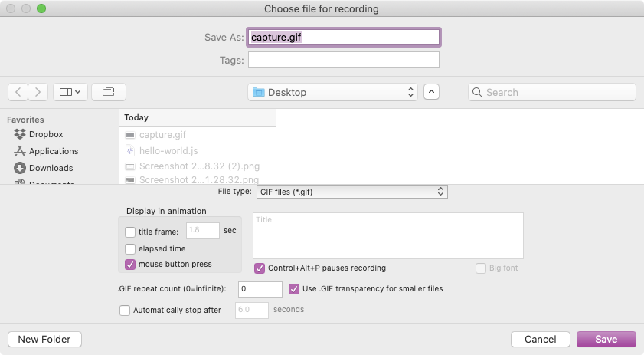Open the Applications favorite icon

(20, 151)
